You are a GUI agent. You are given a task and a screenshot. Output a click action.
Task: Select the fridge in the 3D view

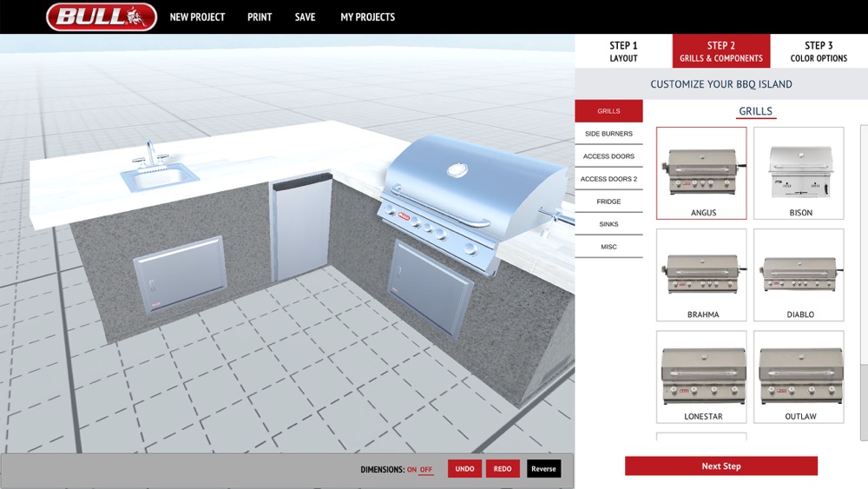click(x=302, y=227)
